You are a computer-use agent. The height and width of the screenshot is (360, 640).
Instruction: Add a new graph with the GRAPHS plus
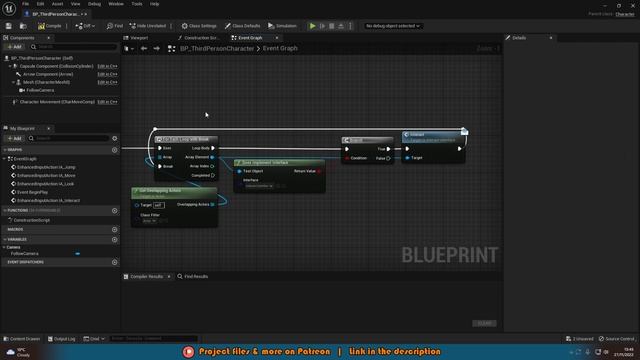click(x=115, y=150)
